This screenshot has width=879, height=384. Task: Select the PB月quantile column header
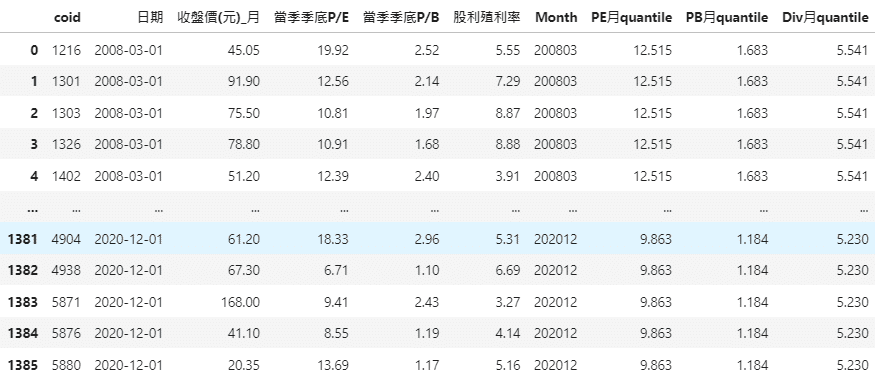pyautogui.click(x=727, y=17)
